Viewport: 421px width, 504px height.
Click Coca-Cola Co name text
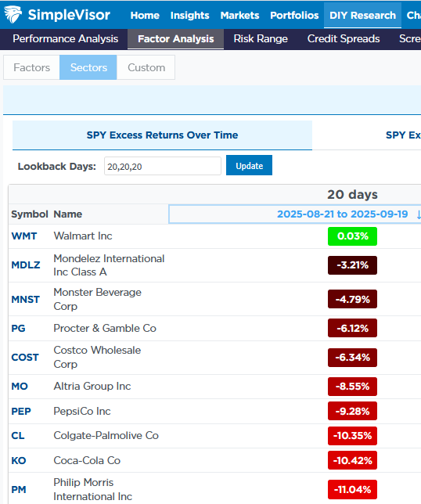(87, 461)
